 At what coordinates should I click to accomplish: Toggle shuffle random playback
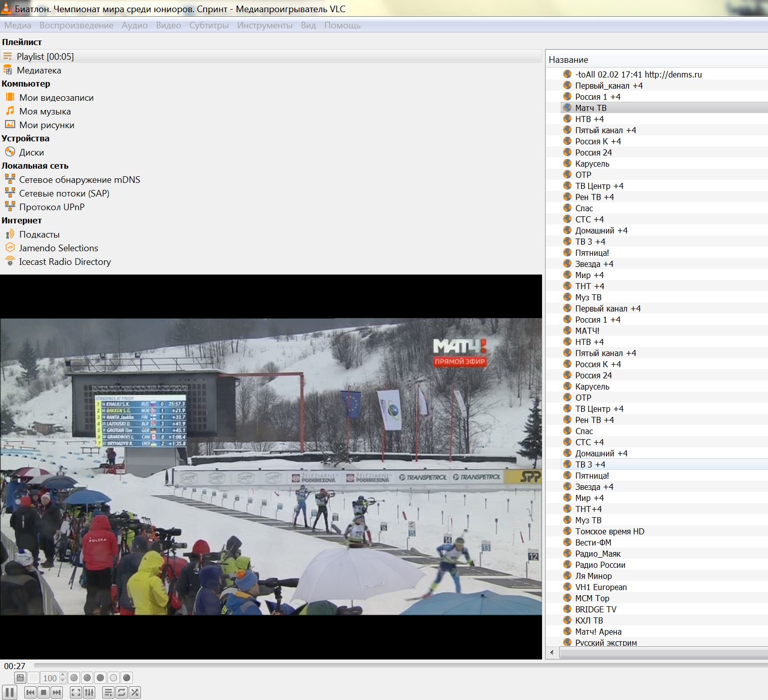coord(135,692)
